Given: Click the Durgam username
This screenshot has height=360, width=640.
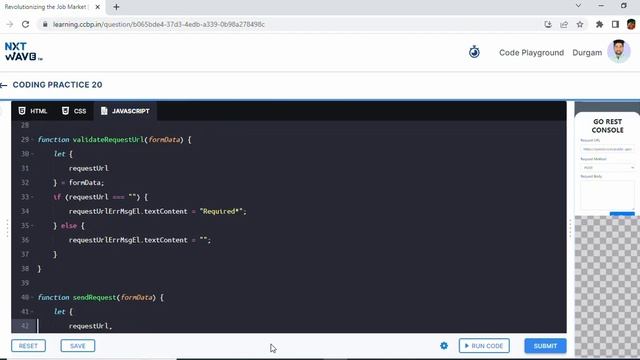Looking at the screenshot, I should (587, 53).
